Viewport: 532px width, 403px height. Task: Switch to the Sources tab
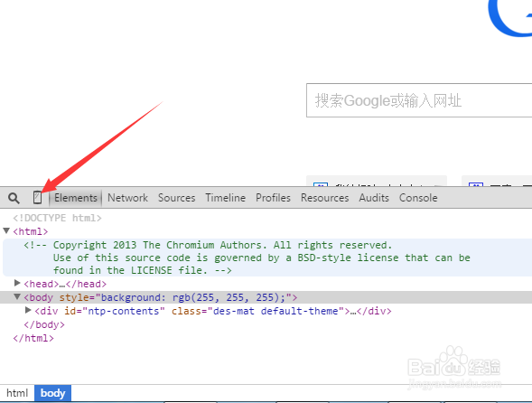coord(176,198)
